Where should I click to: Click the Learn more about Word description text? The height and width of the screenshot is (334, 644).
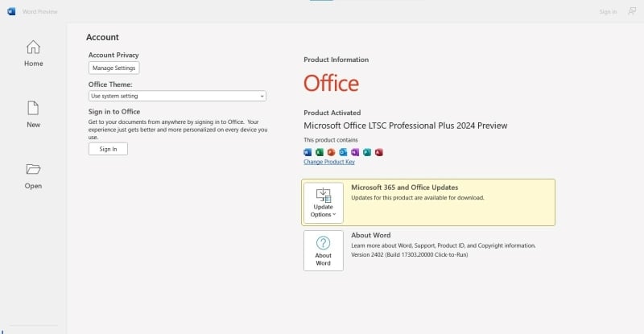[444, 245]
